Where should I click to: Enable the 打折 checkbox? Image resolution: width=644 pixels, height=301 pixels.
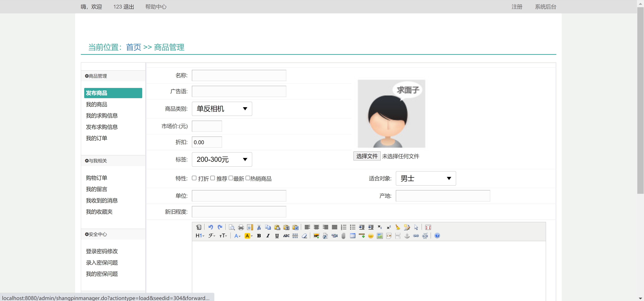tap(194, 178)
